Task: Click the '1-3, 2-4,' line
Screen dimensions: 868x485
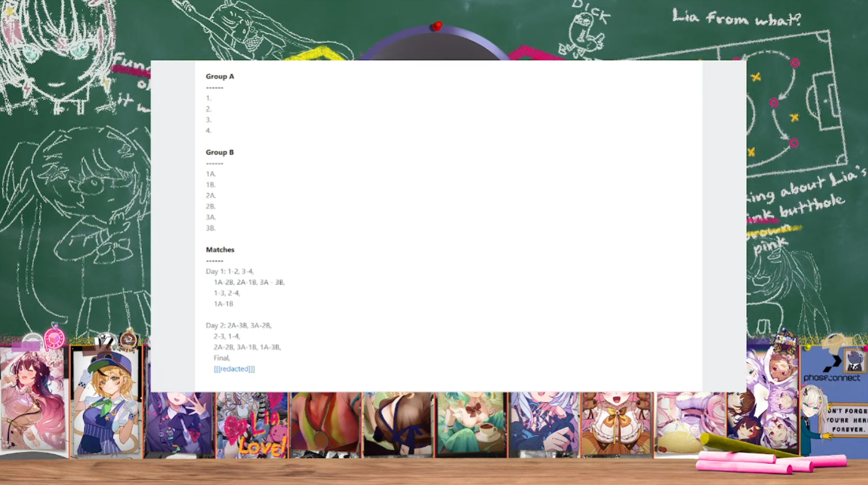Action: (x=227, y=293)
